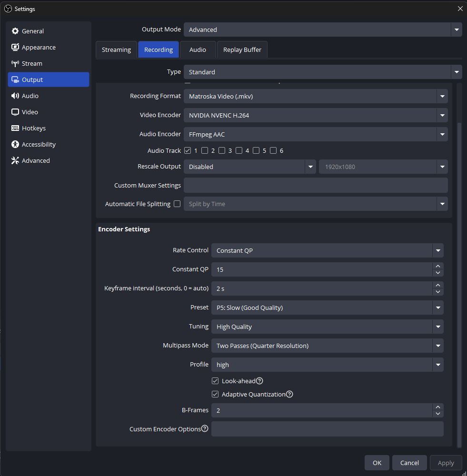Disable the Look-ahead checkbox
The image size is (467, 476).
click(x=215, y=381)
